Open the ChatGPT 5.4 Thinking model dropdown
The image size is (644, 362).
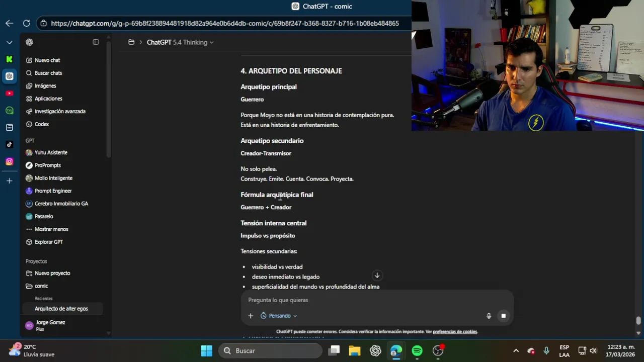[x=180, y=42]
